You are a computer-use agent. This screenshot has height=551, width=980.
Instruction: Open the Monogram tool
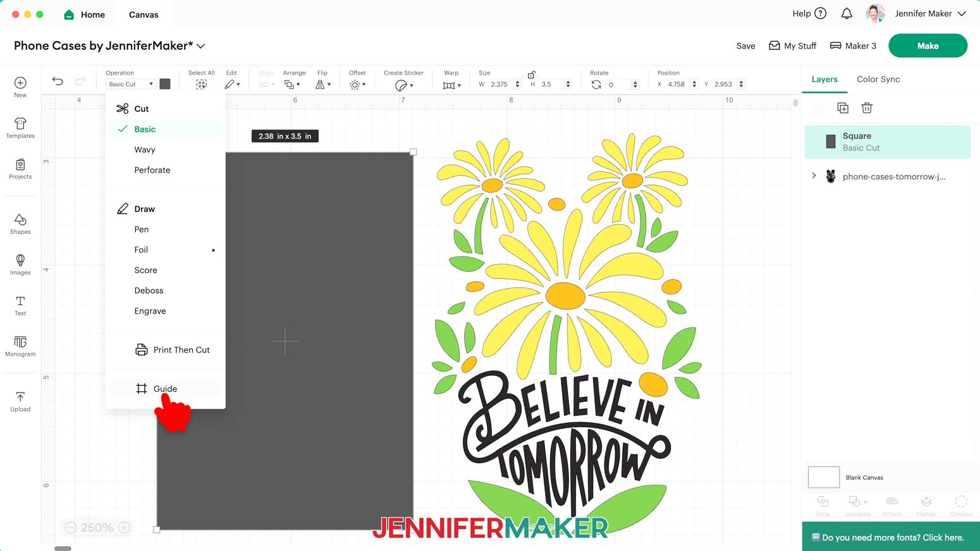coord(20,346)
